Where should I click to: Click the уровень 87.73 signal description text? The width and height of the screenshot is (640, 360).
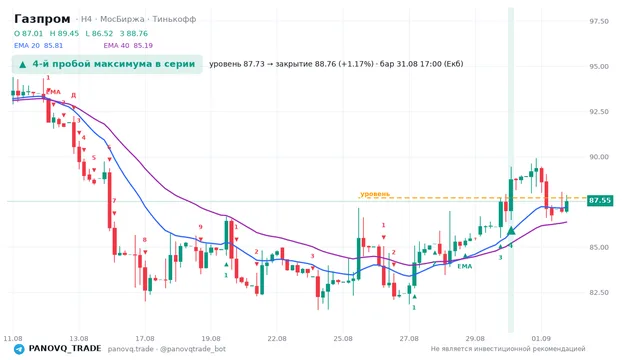(x=336, y=64)
